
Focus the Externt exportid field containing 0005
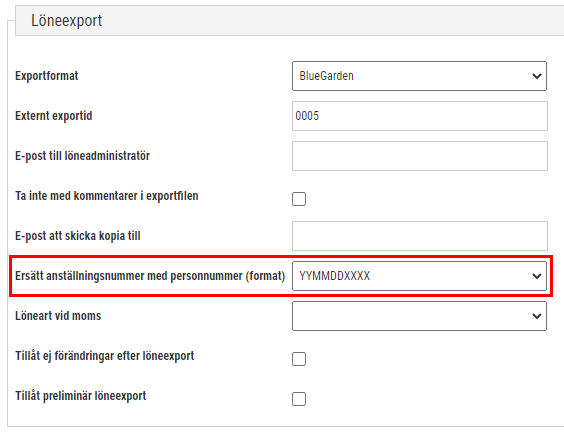point(420,116)
